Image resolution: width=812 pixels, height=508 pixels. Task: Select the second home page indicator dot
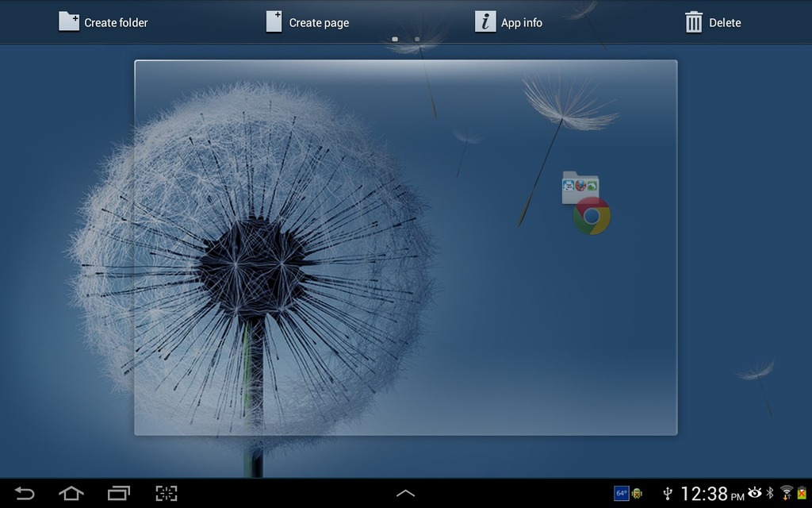coord(417,39)
